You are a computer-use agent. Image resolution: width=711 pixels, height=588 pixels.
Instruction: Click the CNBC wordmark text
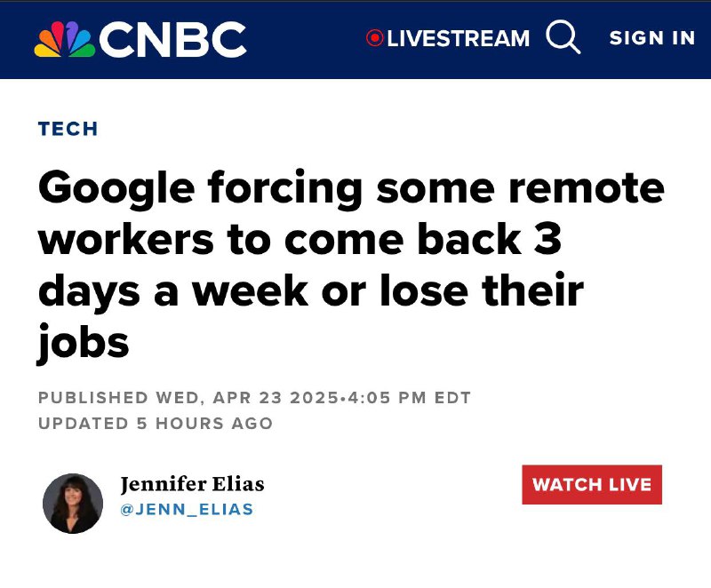(172, 39)
